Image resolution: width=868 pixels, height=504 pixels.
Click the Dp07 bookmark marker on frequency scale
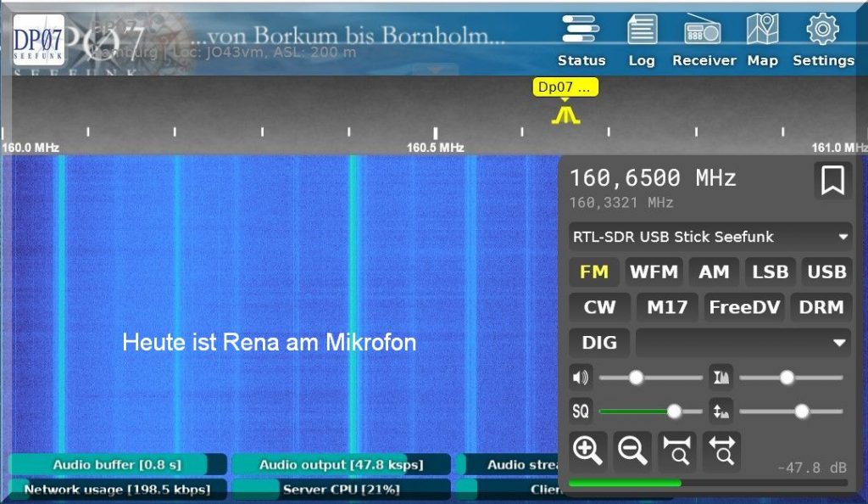tap(565, 87)
